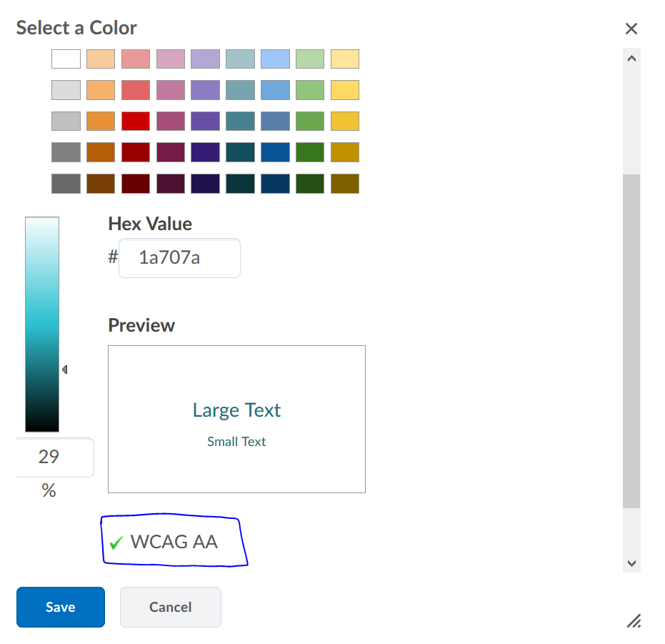Click the dialog resize handle icon
This screenshot has height=644, width=665.
tap(633, 620)
